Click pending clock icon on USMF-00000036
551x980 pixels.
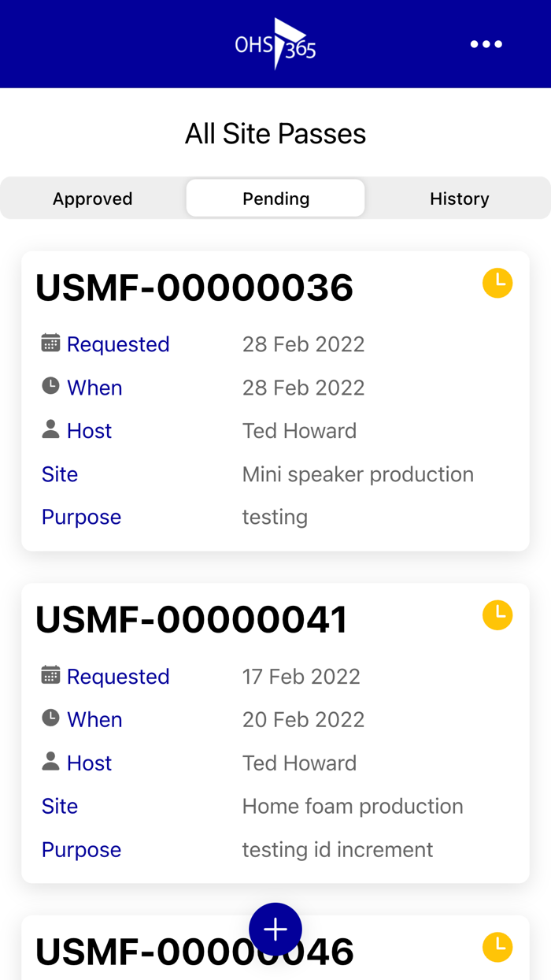[x=497, y=283]
